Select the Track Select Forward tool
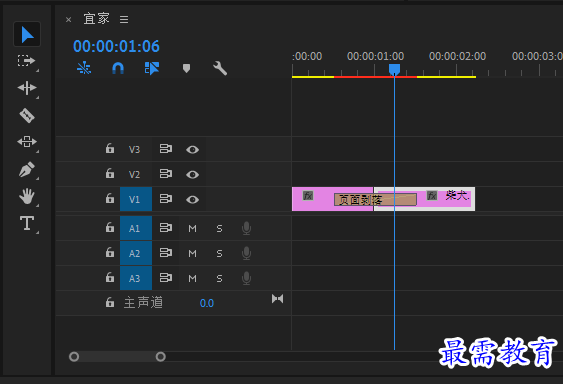Image resolution: width=563 pixels, height=384 pixels. coord(26,60)
